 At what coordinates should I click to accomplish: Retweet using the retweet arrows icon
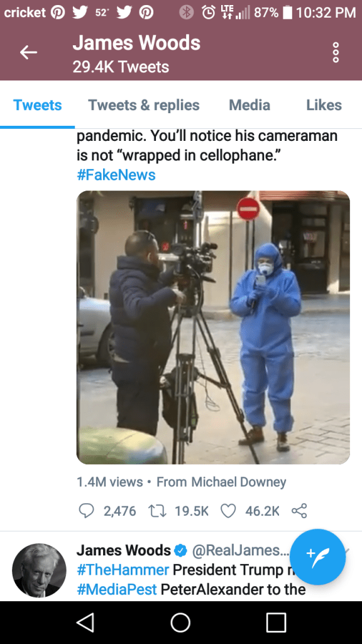click(x=157, y=511)
